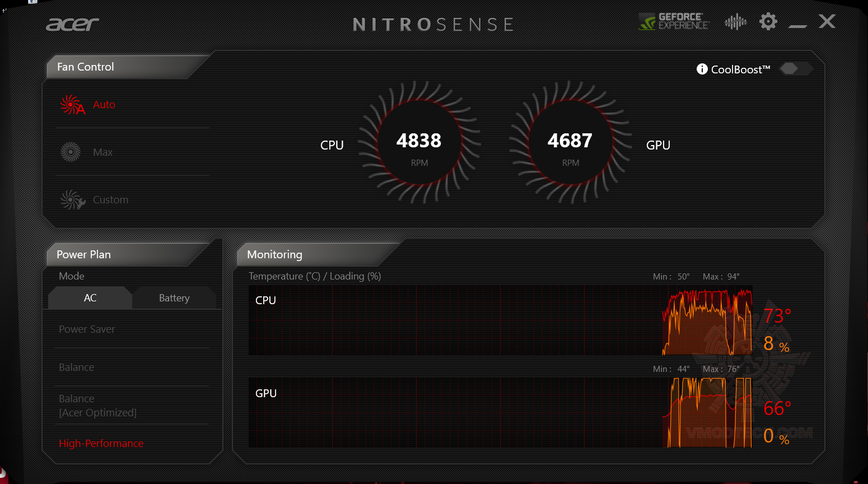The width and height of the screenshot is (868, 484).
Task: Click the GPU temperature reading 66°
Action: (777, 408)
